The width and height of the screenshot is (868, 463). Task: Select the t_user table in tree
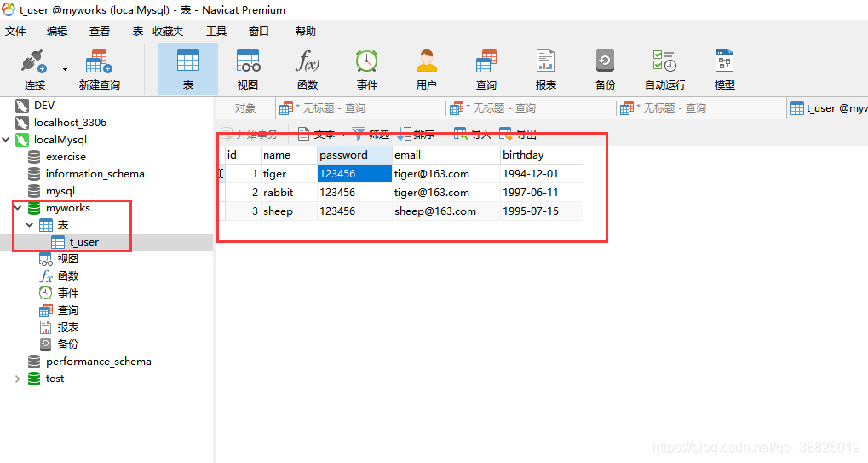(x=83, y=242)
